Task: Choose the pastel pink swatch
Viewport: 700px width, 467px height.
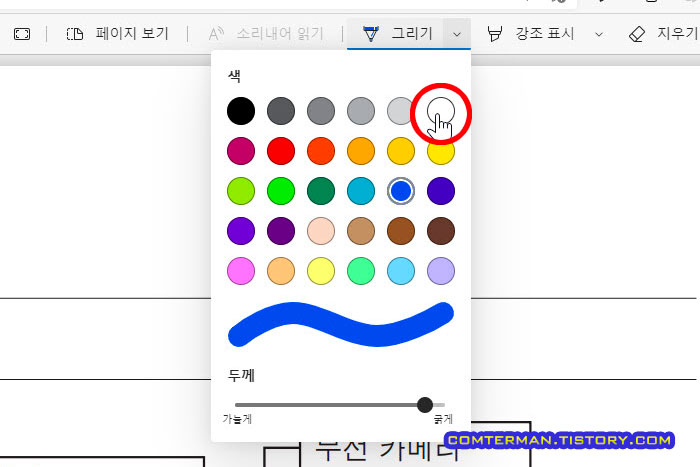Action: 241,271
